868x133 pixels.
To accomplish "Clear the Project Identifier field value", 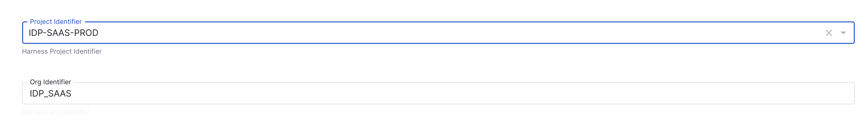I will click(x=829, y=33).
